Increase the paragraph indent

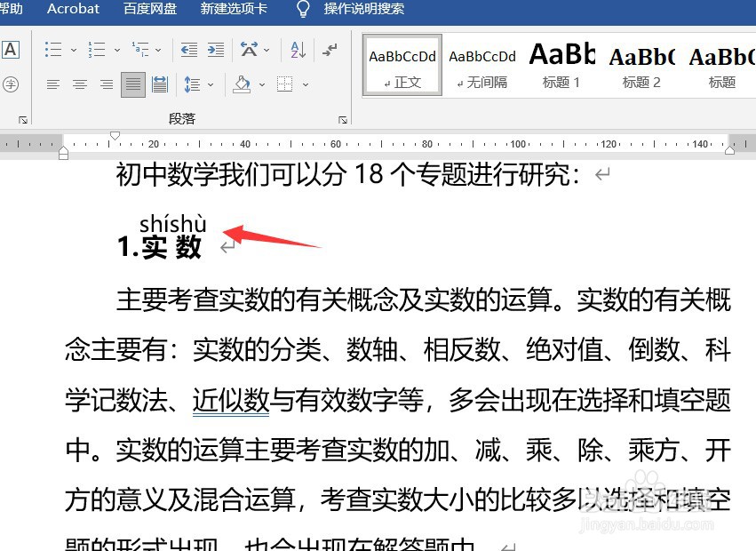tap(216, 50)
